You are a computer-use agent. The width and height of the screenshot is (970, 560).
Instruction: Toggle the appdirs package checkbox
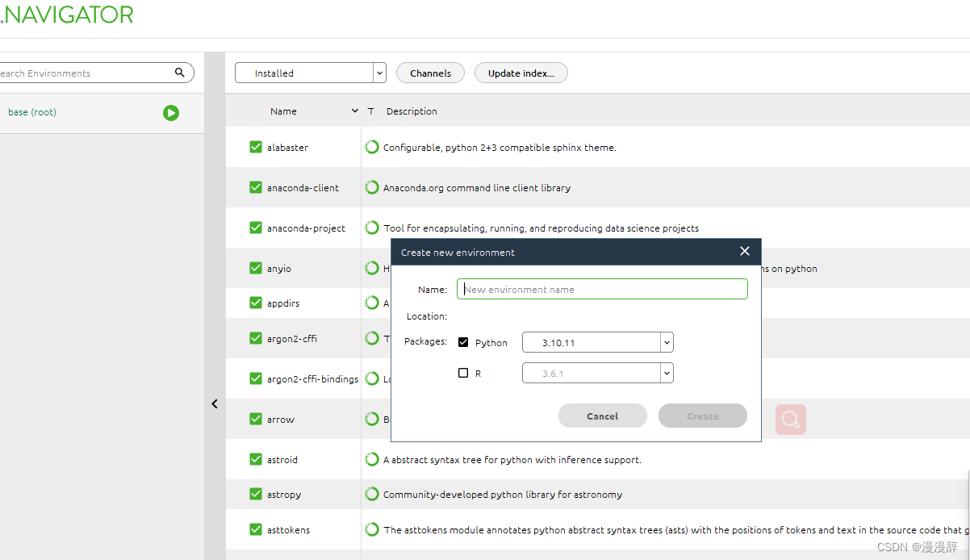pos(256,303)
